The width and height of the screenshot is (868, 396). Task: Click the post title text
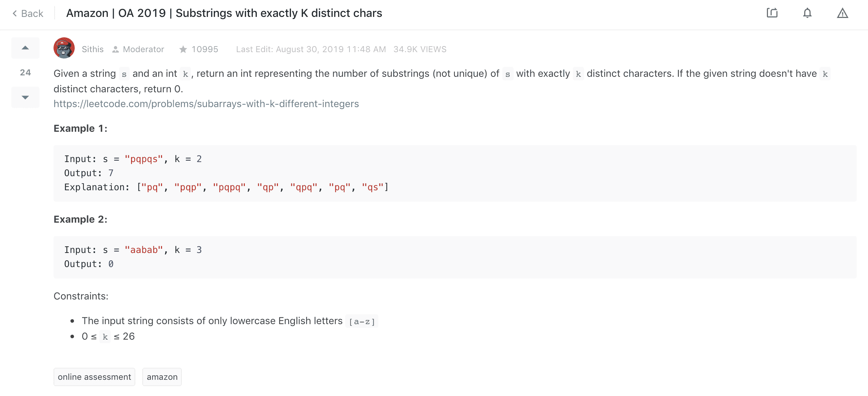click(x=224, y=13)
